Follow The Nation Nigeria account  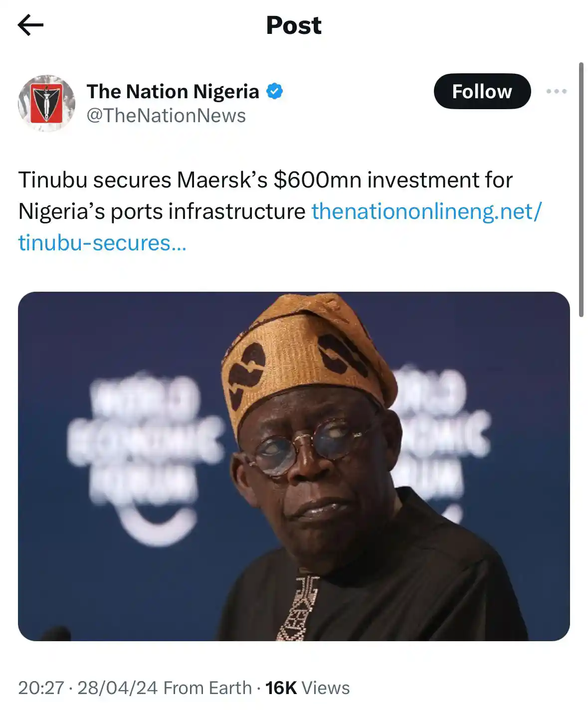click(482, 91)
